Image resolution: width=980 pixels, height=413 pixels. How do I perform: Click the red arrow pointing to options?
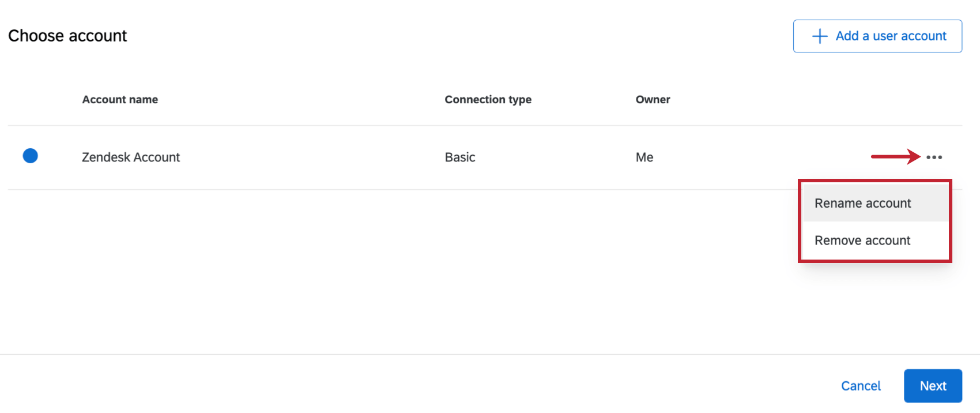click(895, 156)
